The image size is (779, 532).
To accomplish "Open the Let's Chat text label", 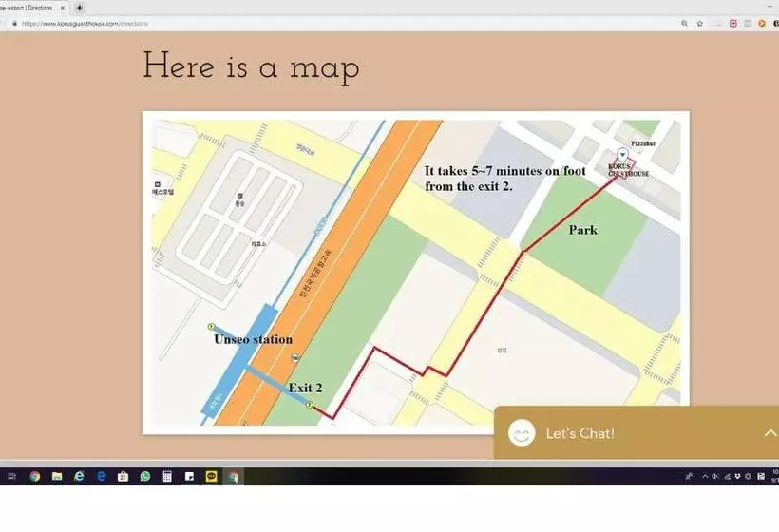I will pyautogui.click(x=579, y=433).
